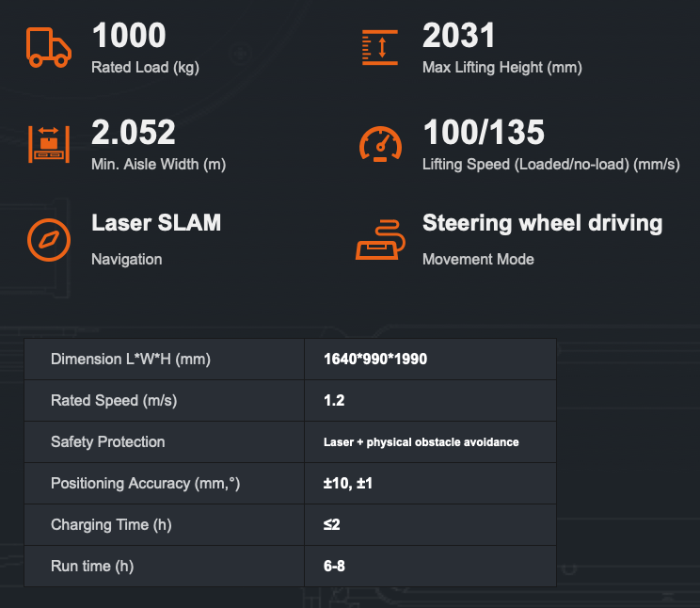Click the Positioning Accuracy row label
Screen dimensions: 700x608
click(146, 484)
